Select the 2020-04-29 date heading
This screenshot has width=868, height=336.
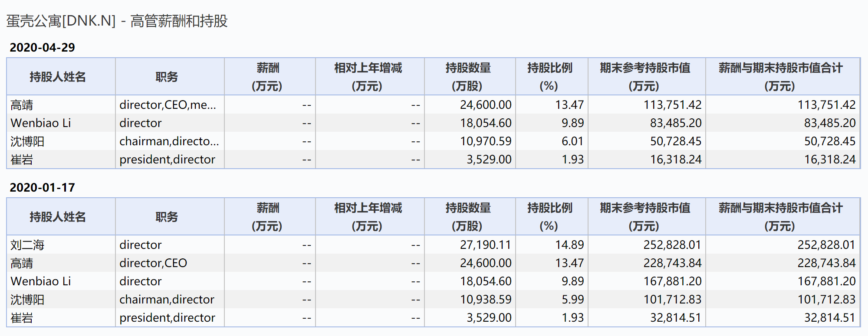click(42, 47)
